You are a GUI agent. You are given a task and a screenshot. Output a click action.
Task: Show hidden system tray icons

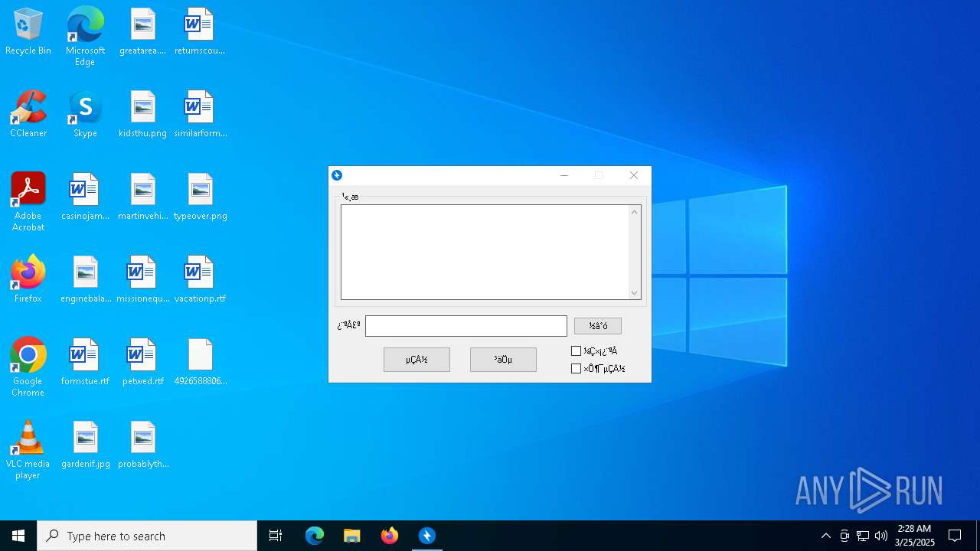[825, 536]
